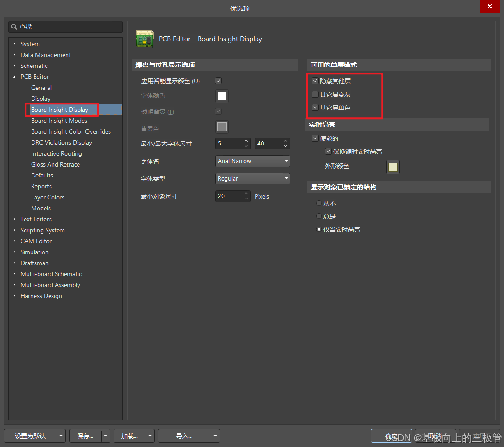Enable 其它层变灰 checkbox

click(315, 94)
